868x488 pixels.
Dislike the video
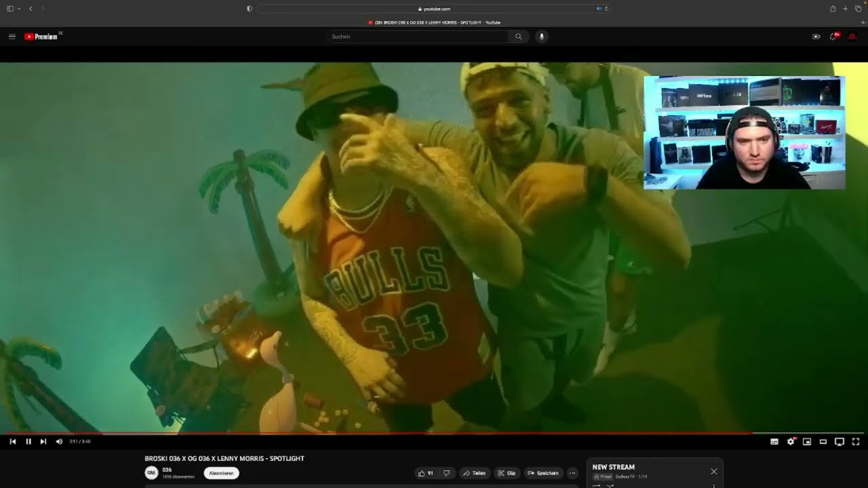[446, 473]
